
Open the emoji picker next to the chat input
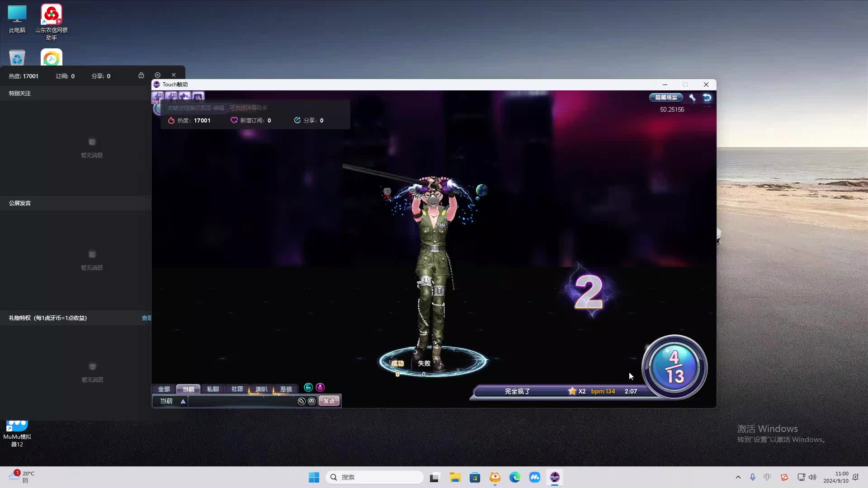(x=312, y=401)
